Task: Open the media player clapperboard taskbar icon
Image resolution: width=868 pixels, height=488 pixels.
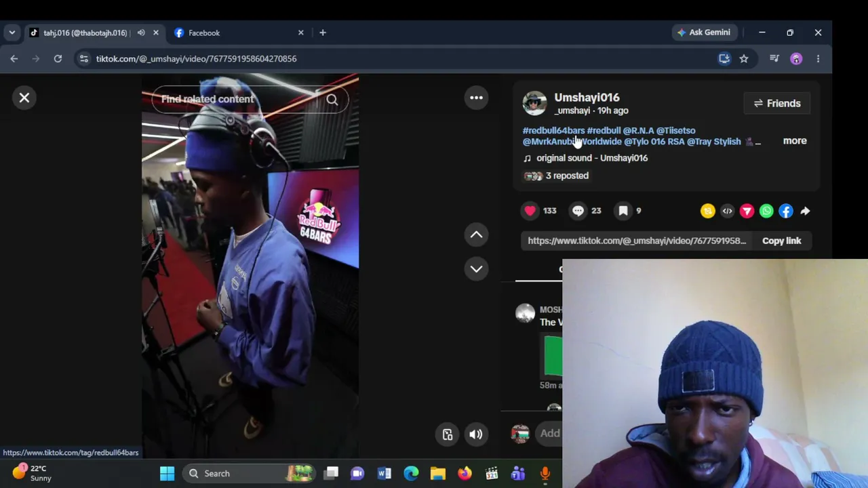Action: tap(491, 474)
